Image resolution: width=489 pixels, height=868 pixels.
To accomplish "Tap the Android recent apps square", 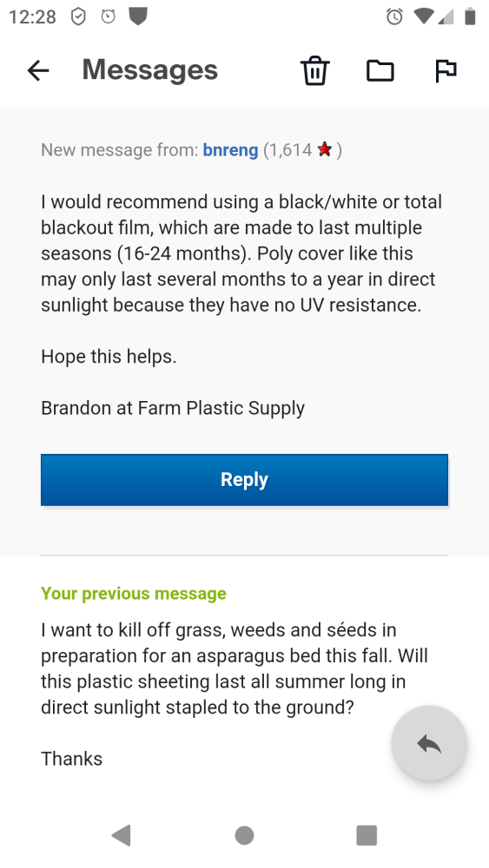I will [367, 835].
